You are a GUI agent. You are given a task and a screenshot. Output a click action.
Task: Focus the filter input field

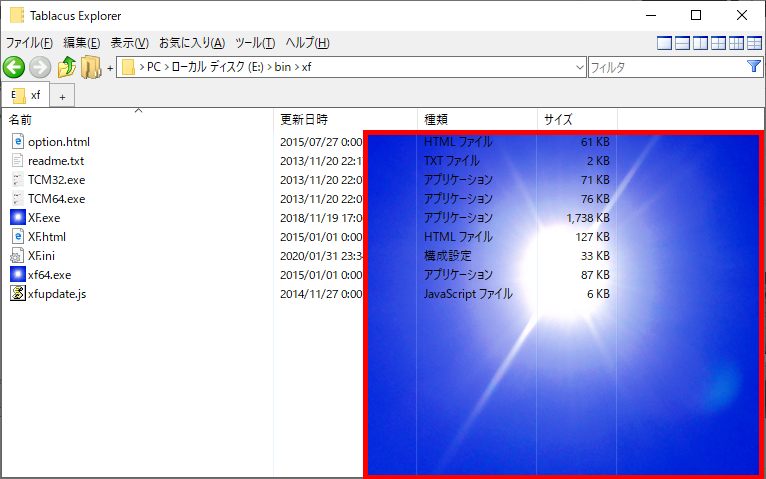click(667, 67)
